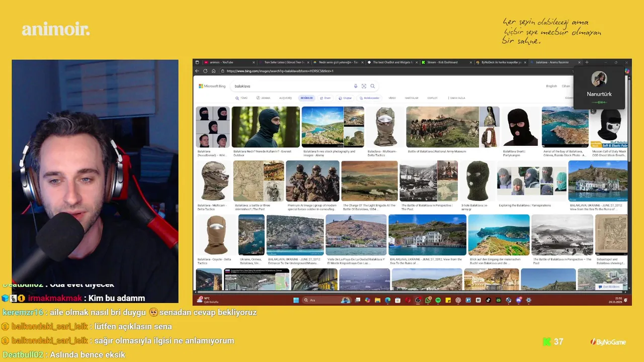Viewport: 644px width, 362px height.
Task: Click the taskbar Ara search box
Action: (x=327, y=300)
